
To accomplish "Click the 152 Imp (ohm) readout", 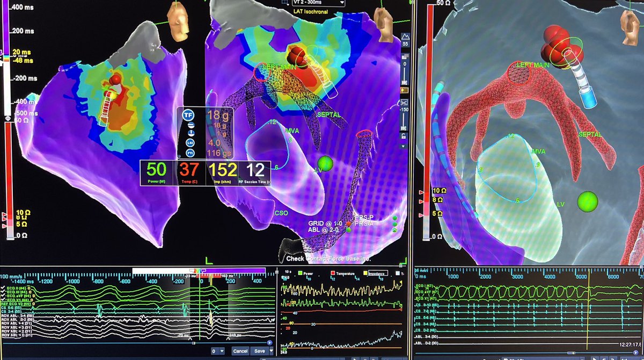I will (x=223, y=174).
